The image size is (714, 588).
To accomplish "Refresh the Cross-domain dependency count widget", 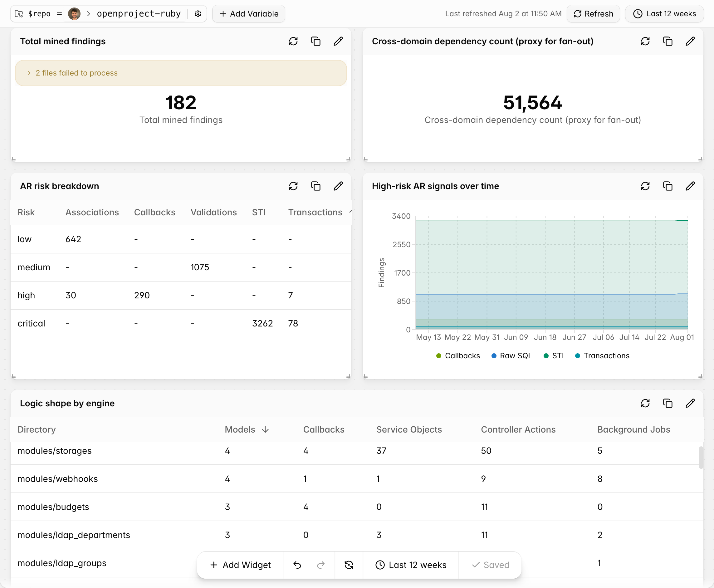I will click(645, 41).
